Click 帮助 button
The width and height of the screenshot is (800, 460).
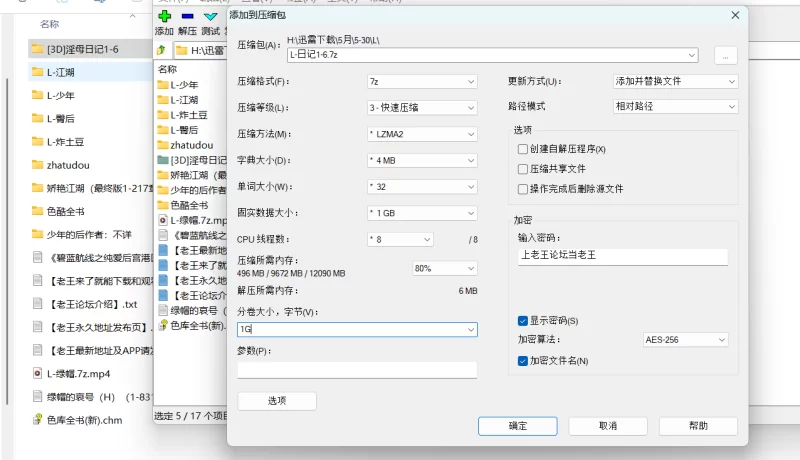698,426
